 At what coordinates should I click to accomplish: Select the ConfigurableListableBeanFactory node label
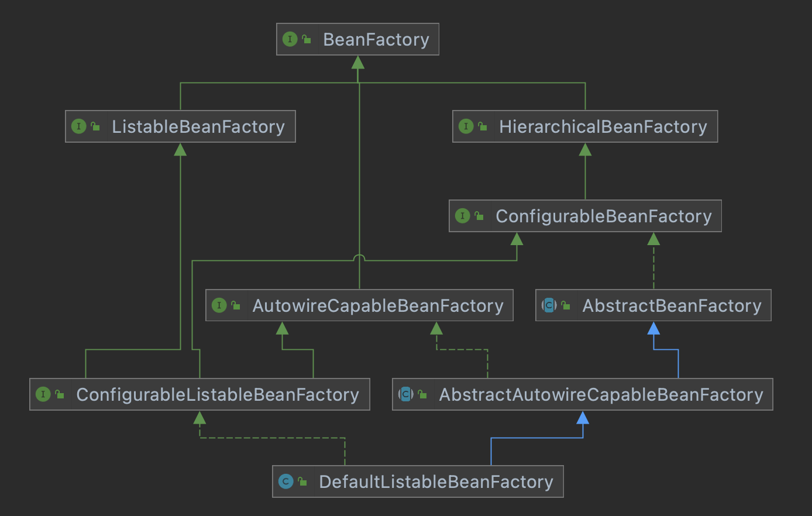[x=218, y=394]
